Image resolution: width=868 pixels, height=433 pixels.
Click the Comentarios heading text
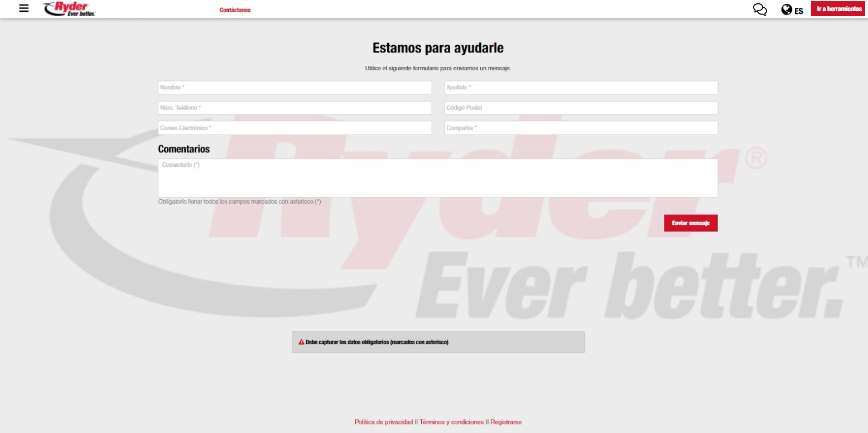(184, 149)
